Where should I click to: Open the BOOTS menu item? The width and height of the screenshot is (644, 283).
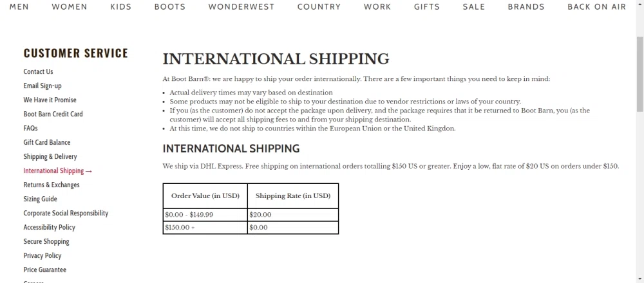170,7
